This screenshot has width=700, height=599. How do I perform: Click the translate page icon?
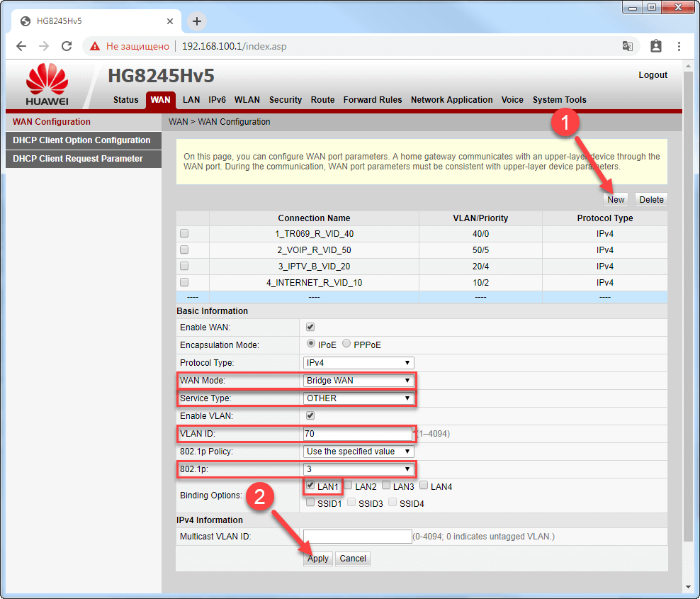click(x=628, y=46)
